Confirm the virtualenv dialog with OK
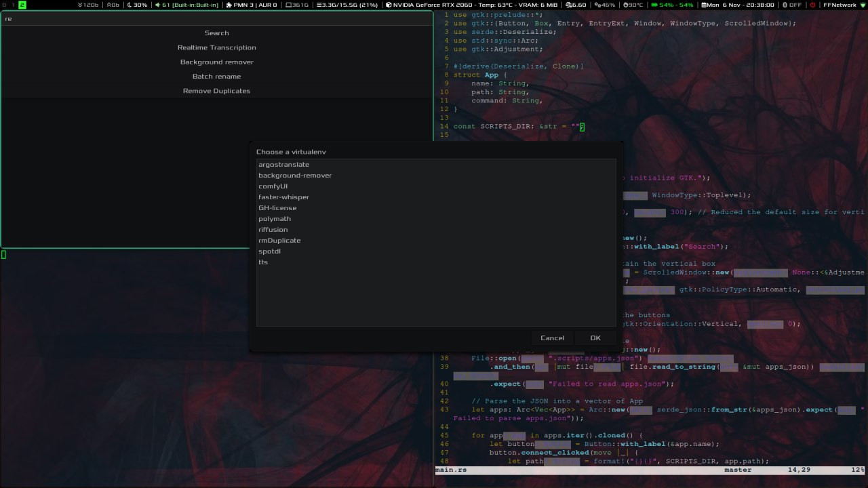Image resolution: width=868 pixels, height=488 pixels. coord(595,338)
